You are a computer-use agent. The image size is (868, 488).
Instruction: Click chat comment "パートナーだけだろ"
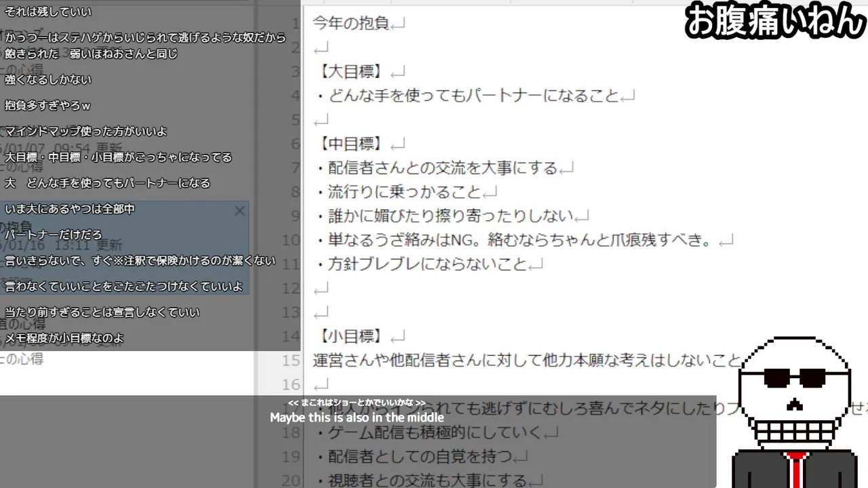(x=53, y=235)
